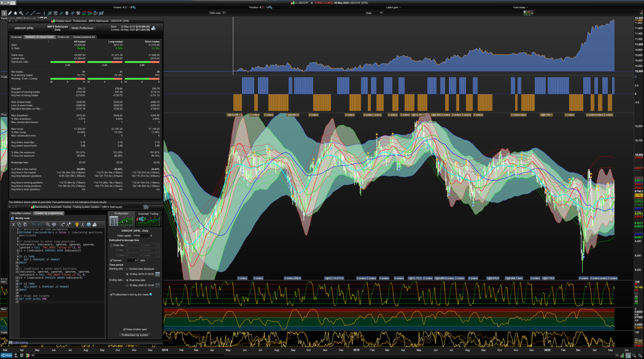Open the 1000 units dropdown
Viewport: 644px width, 359px height.
click(217, 13)
